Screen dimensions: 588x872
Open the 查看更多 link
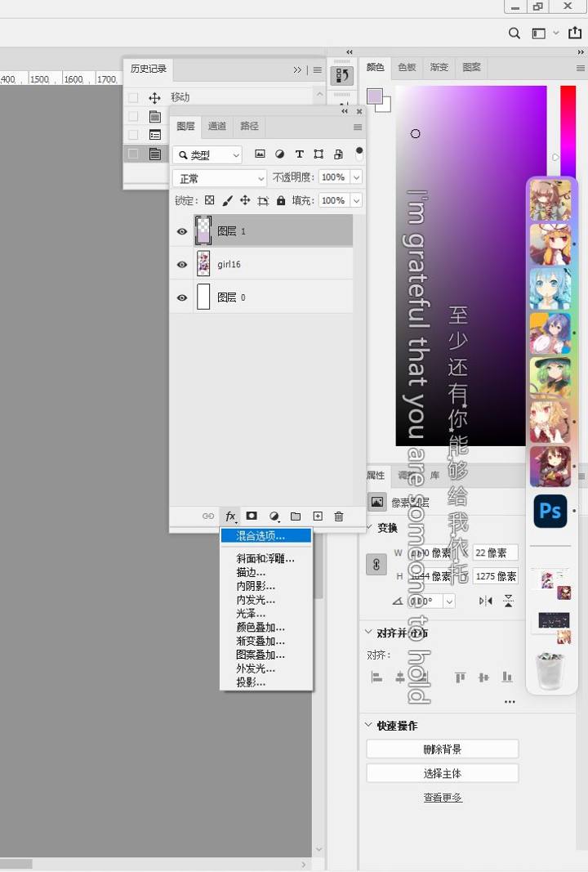coord(443,798)
